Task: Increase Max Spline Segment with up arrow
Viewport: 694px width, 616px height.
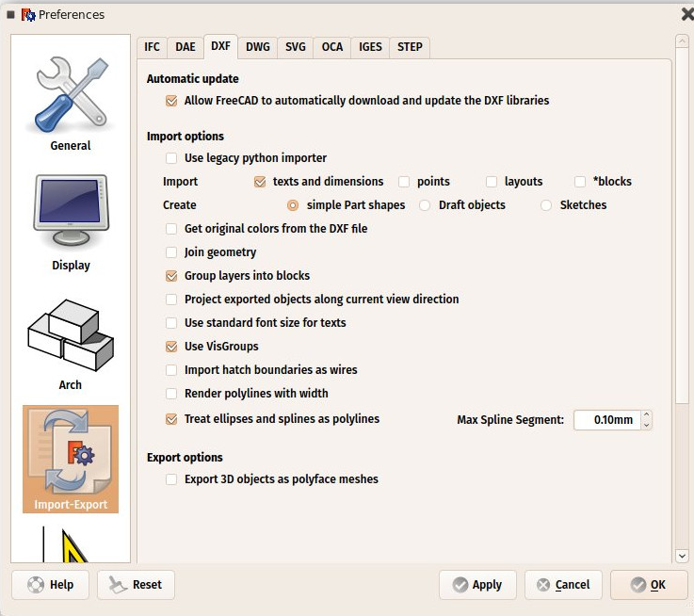Action: click(x=646, y=415)
